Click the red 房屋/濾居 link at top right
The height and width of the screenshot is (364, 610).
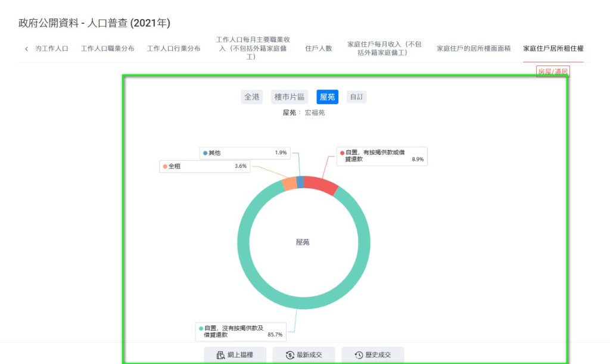tap(552, 71)
